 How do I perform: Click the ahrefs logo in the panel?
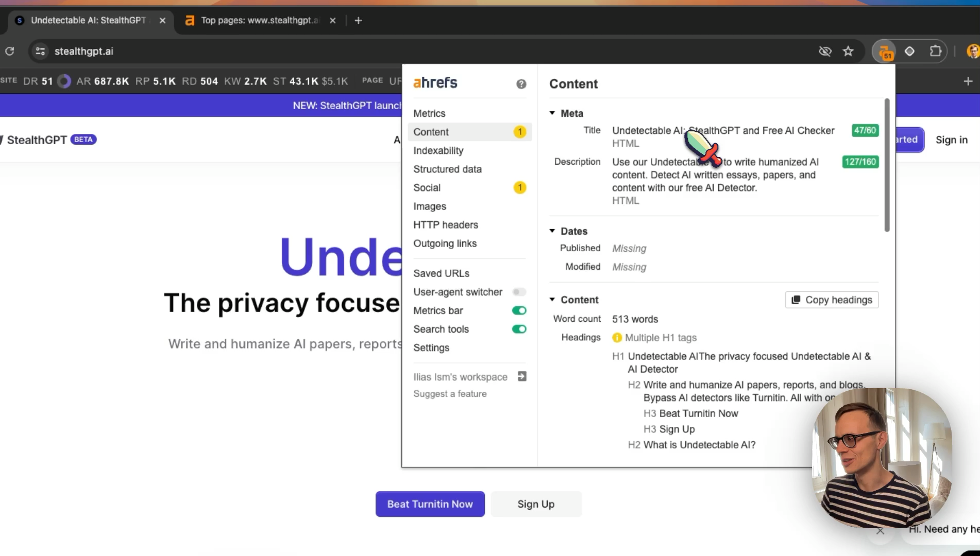[x=435, y=82]
